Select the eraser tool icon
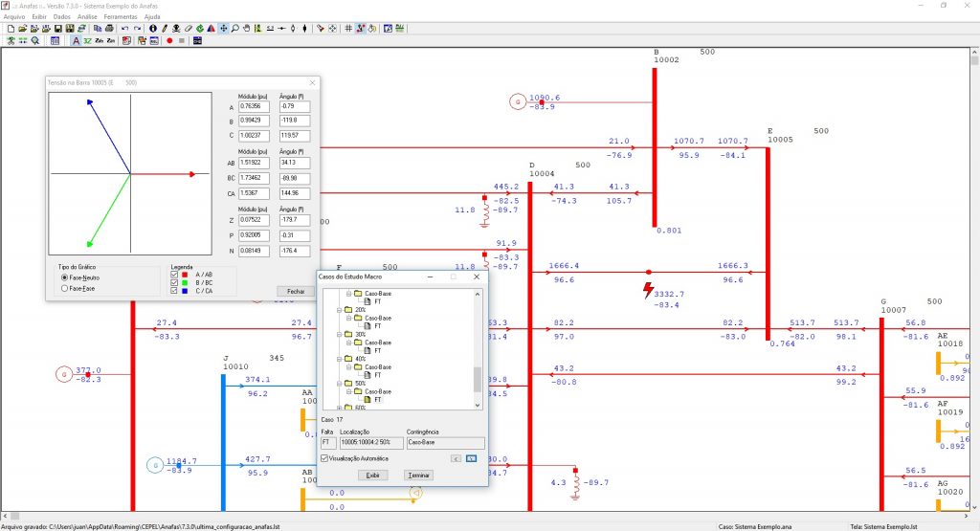This screenshot has height=531, width=980. pos(189,29)
